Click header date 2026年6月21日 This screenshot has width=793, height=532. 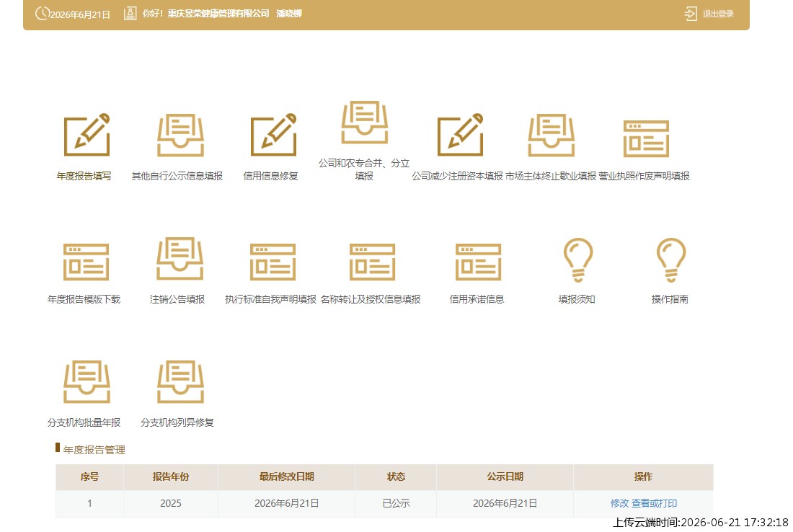tap(80, 14)
